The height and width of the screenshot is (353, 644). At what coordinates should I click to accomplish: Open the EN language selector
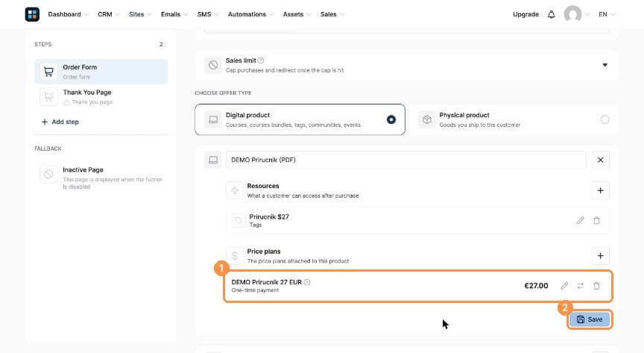(607, 14)
